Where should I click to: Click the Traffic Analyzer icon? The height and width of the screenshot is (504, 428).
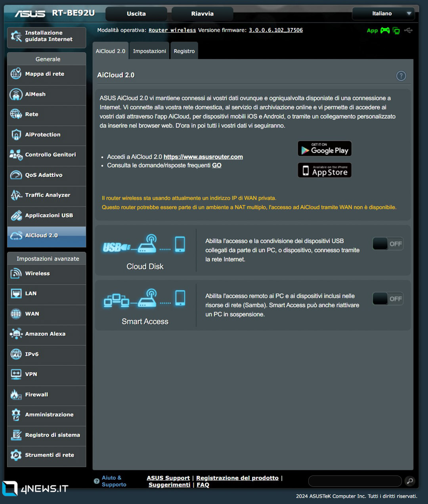coord(16,195)
